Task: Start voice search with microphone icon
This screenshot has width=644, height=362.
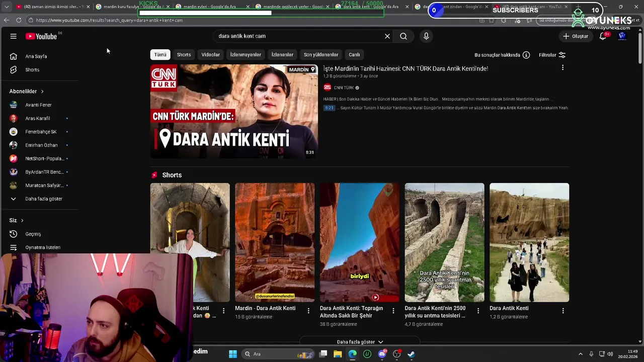Action: coord(426,36)
